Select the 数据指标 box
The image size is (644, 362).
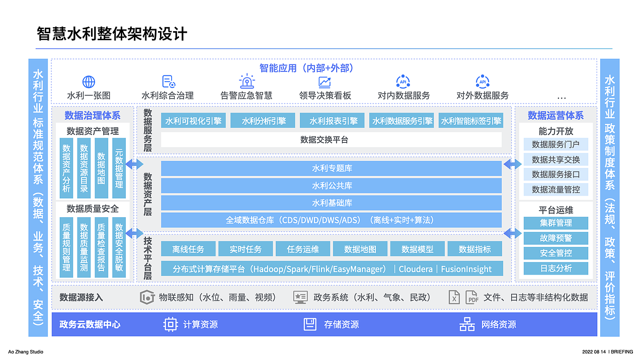pyautogui.click(x=475, y=249)
